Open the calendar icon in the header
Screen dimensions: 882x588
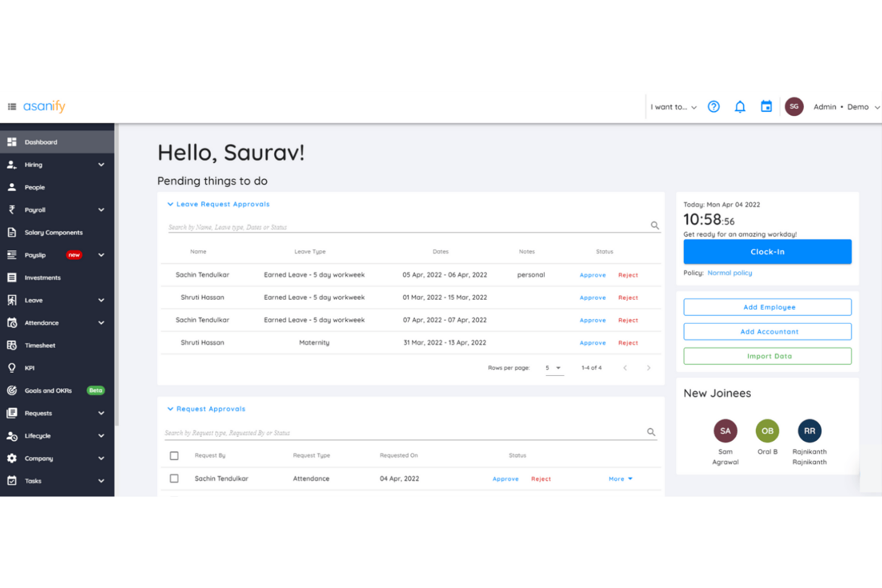pos(766,107)
